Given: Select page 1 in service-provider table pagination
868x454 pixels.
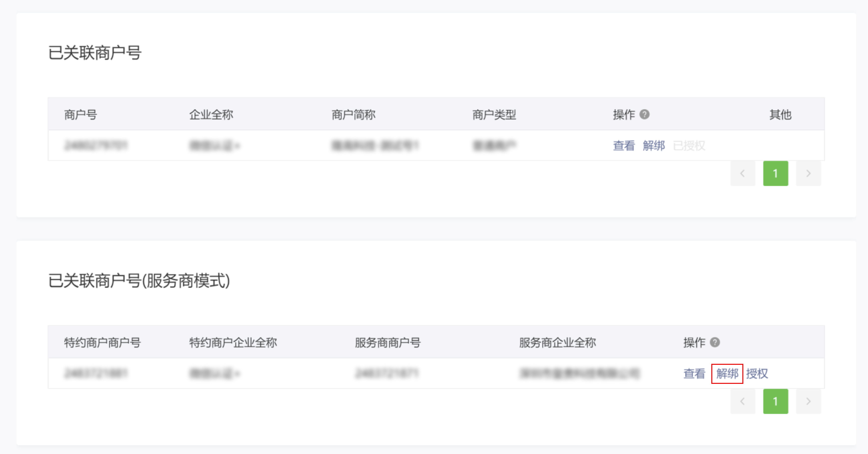Looking at the screenshot, I should tap(776, 401).
